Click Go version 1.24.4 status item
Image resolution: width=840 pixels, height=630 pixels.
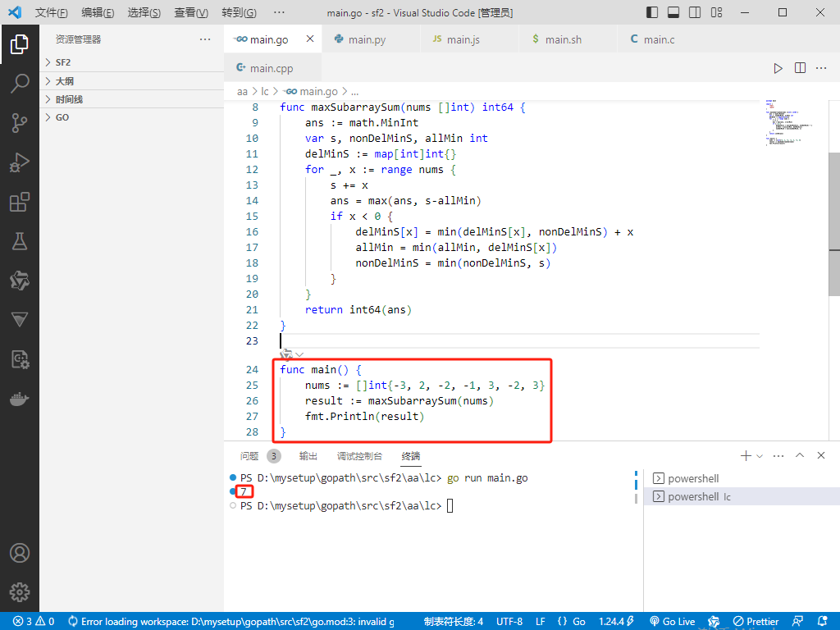pyautogui.click(x=616, y=622)
